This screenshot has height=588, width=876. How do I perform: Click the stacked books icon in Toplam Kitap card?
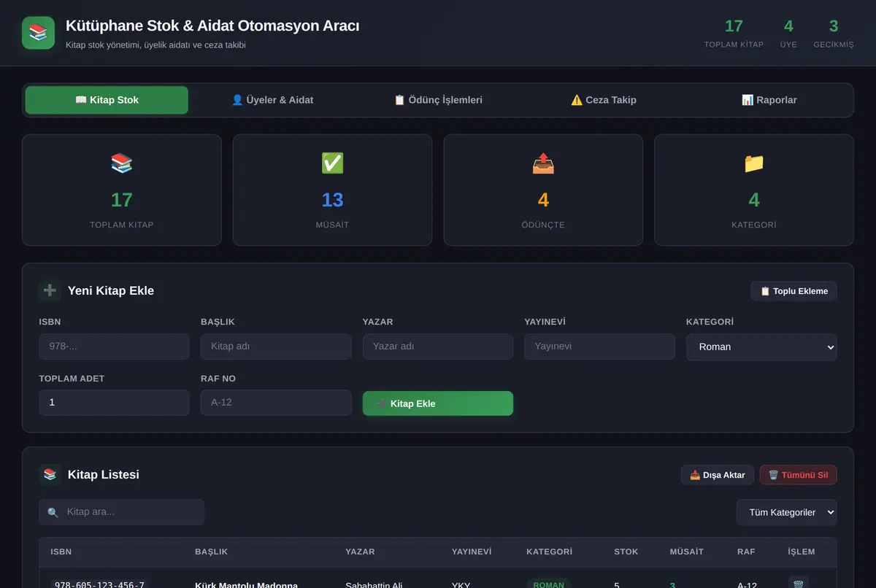(x=122, y=163)
